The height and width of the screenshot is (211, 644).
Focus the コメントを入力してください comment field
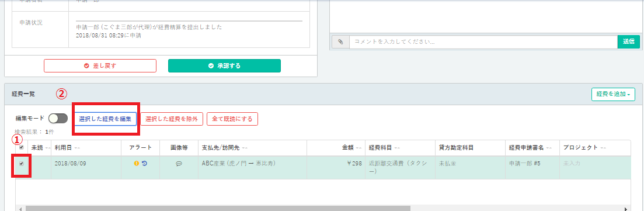[483, 42]
